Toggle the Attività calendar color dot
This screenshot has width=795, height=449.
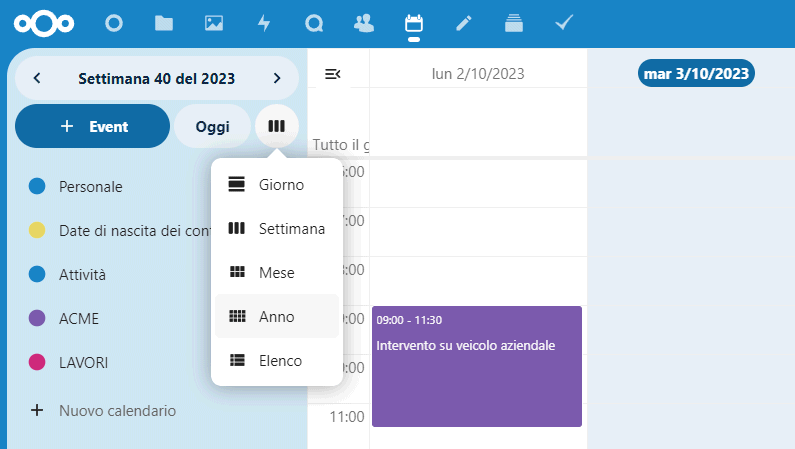pyautogui.click(x=37, y=274)
